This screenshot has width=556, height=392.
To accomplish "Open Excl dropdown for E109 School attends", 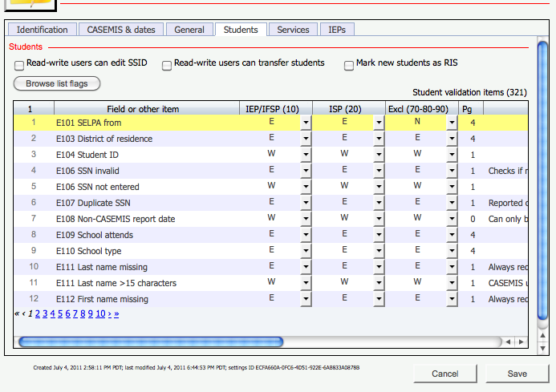I will 452,235.
